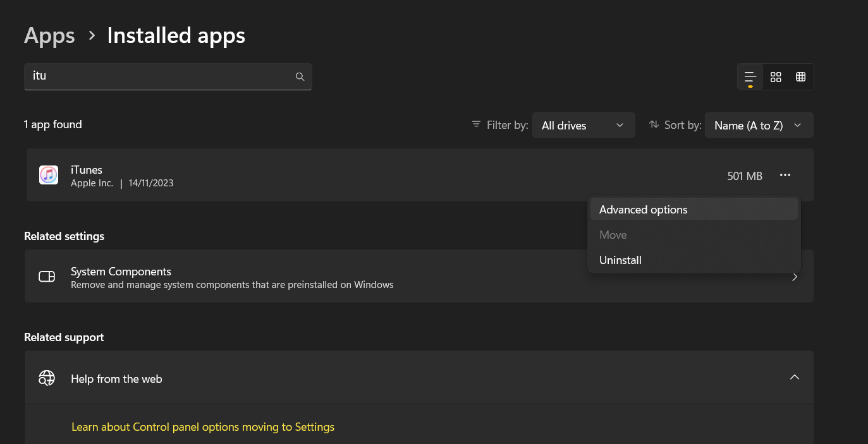Collapse the 'Help from the web' section
Image resolution: width=868 pixels, height=444 pixels.
(x=795, y=377)
